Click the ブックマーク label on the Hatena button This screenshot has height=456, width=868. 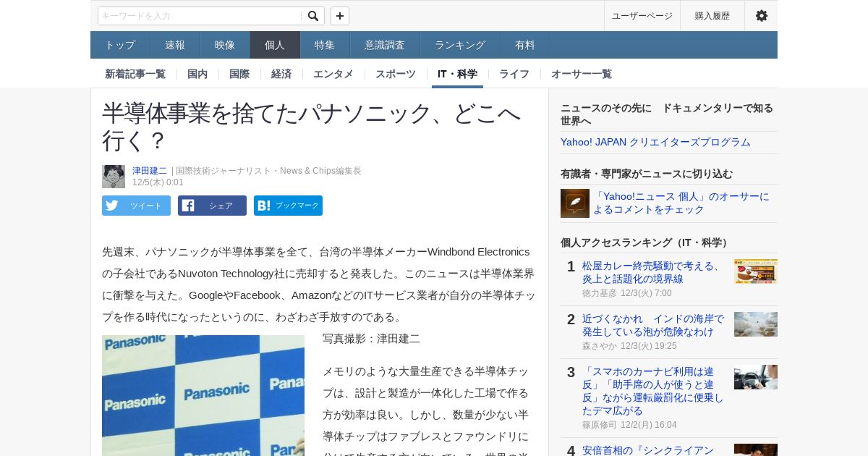tap(297, 206)
